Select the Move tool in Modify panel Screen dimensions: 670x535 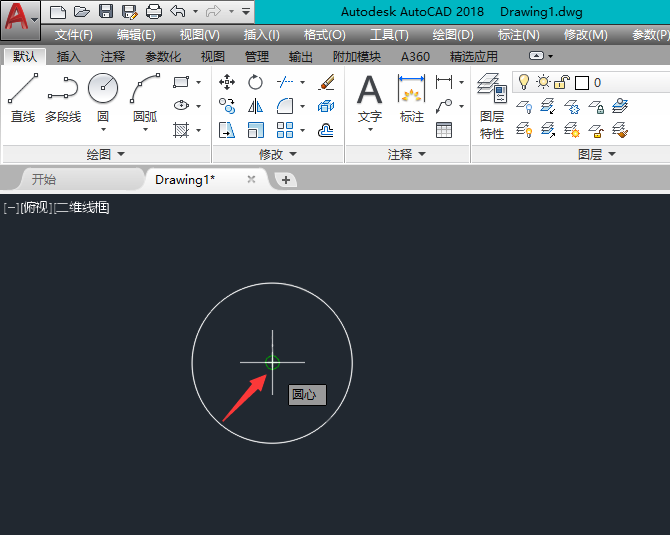(x=226, y=82)
